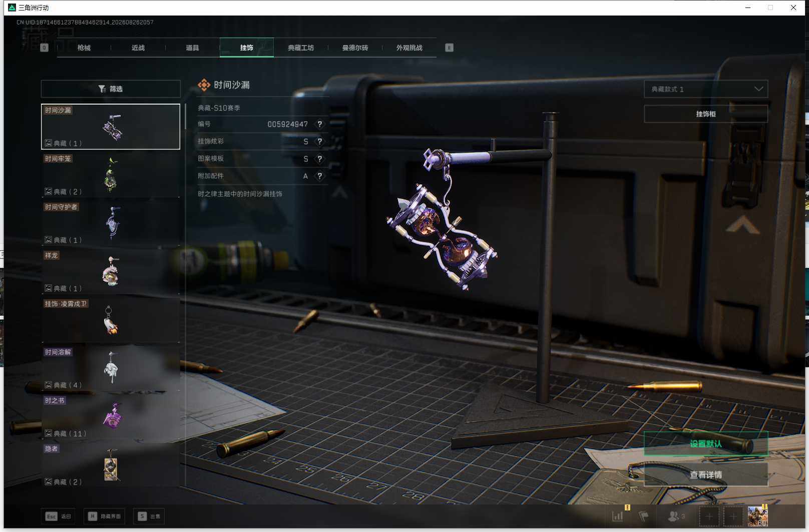
Task: Open the 挂饰柜 charm cabinet
Action: (x=706, y=114)
